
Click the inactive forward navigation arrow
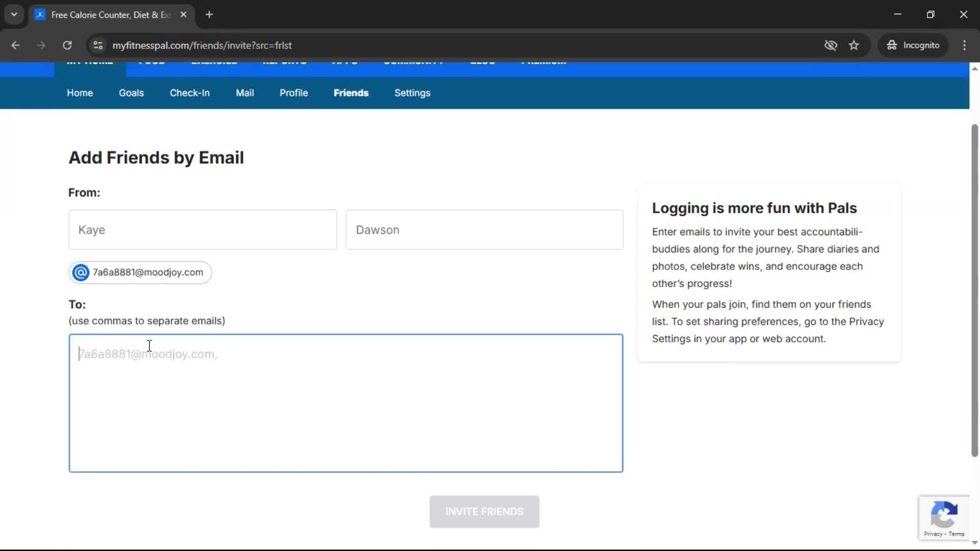41,45
